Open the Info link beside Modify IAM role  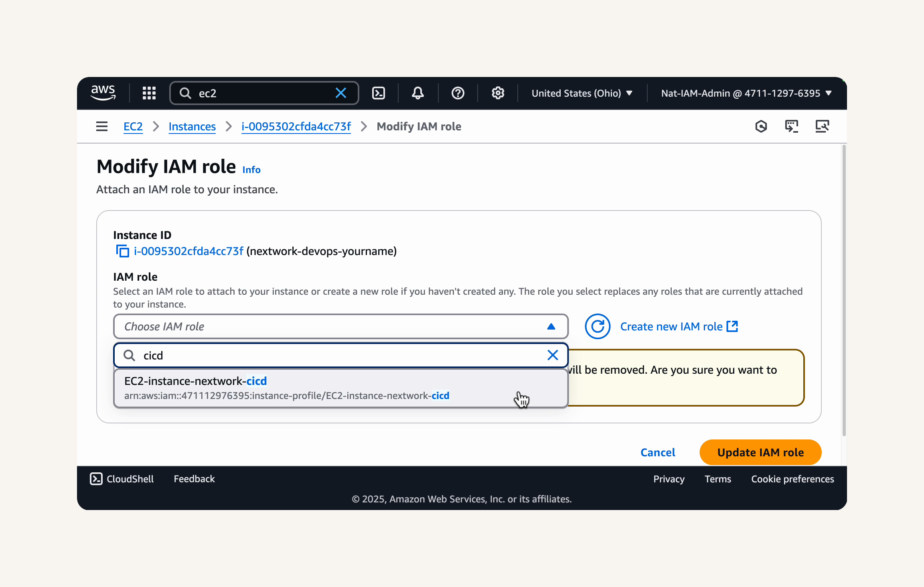(251, 170)
